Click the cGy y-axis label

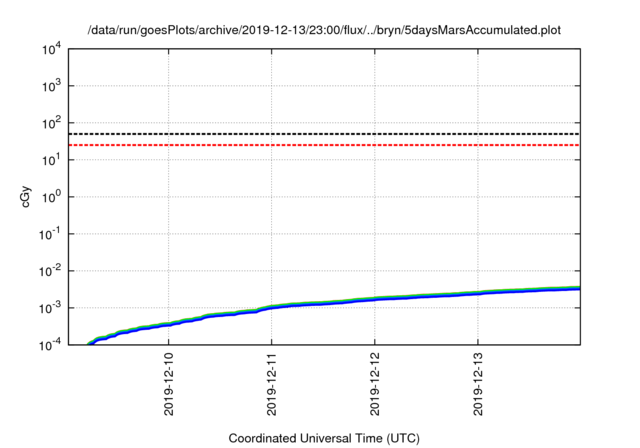[26, 197]
